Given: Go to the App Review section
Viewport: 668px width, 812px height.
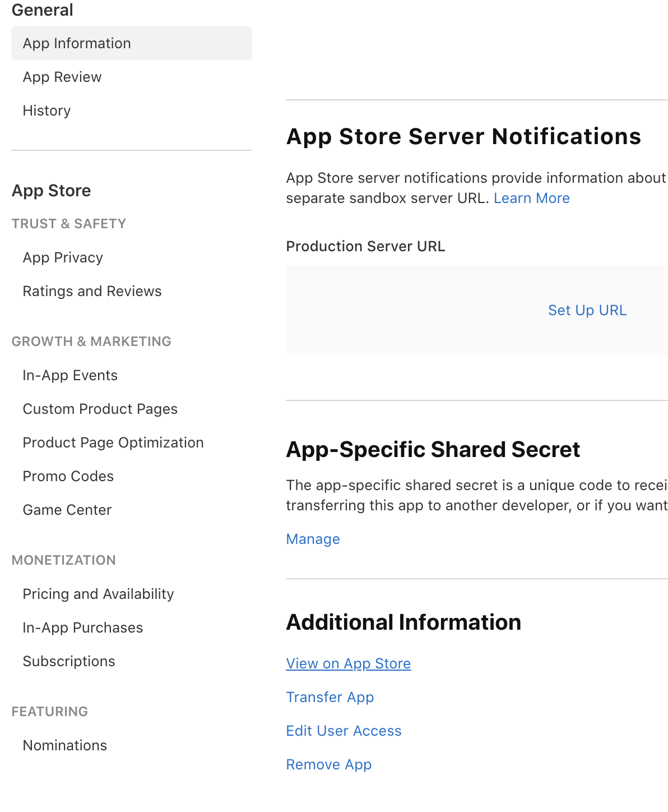Looking at the screenshot, I should [62, 77].
